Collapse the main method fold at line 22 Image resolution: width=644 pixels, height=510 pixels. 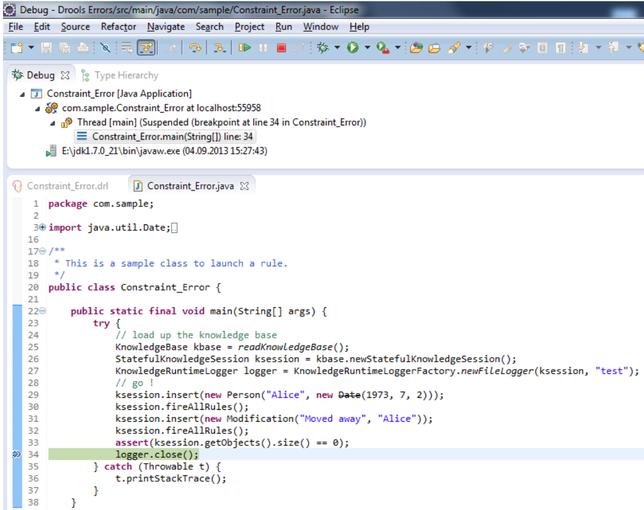pyautogui.click(x=43, y=311)
